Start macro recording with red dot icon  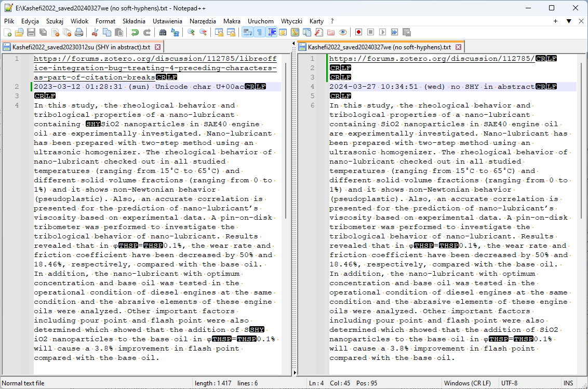358,32
